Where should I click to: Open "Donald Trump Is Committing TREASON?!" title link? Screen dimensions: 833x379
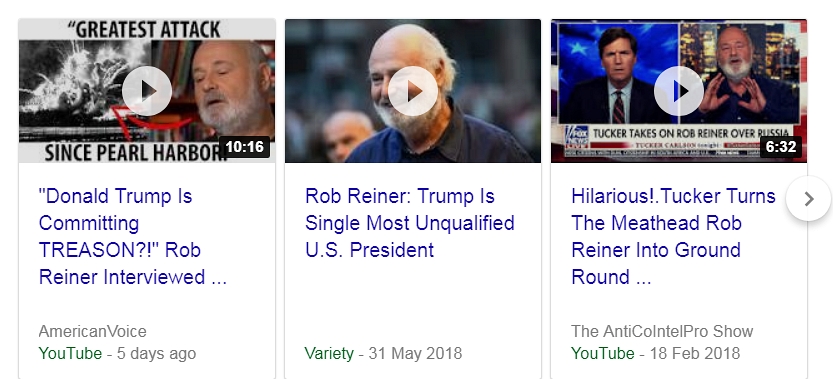(133, 237)
